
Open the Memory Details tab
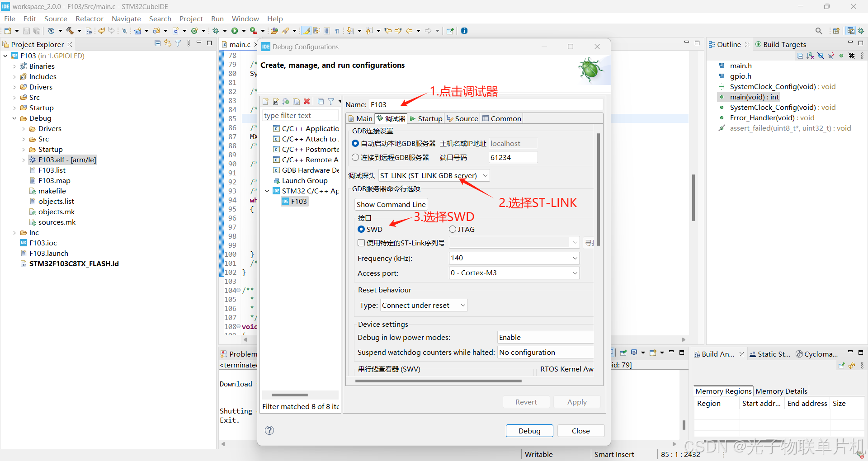coord(781,391)
